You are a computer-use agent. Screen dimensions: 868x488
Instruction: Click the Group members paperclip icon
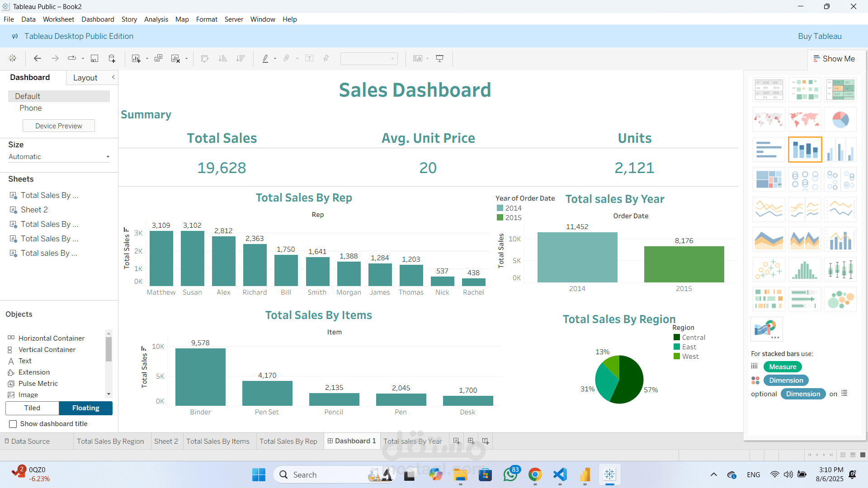tap(286, 58)
